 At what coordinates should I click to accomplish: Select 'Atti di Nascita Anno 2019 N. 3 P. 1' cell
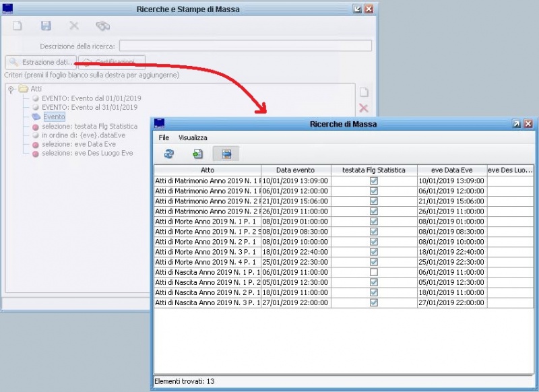click(x=208, y=302)
